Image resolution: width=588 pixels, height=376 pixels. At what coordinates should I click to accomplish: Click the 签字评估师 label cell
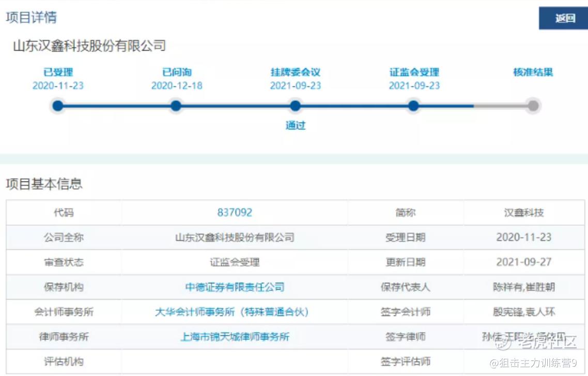tap(406, 362)
